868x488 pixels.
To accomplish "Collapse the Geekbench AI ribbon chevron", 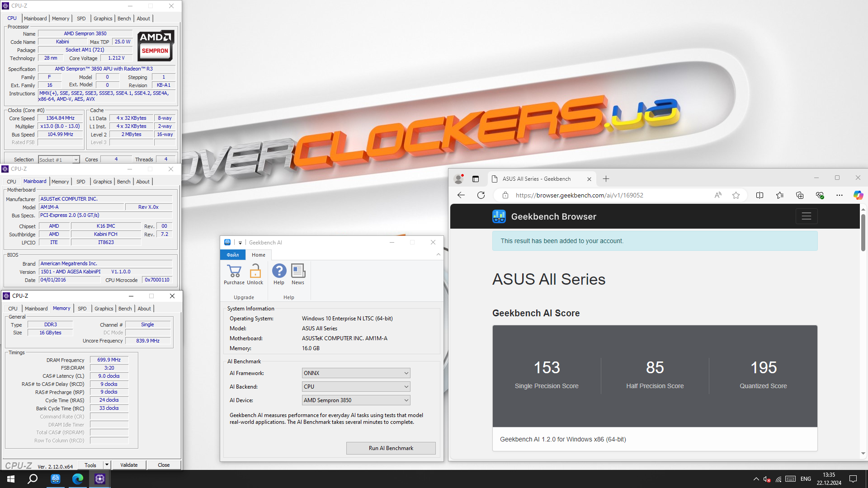I will (x=438, y=255).
